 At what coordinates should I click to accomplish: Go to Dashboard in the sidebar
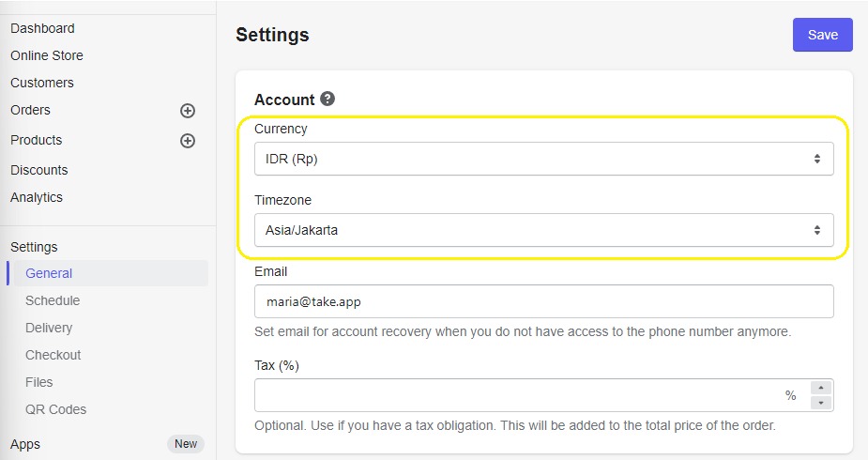[42, 28]
